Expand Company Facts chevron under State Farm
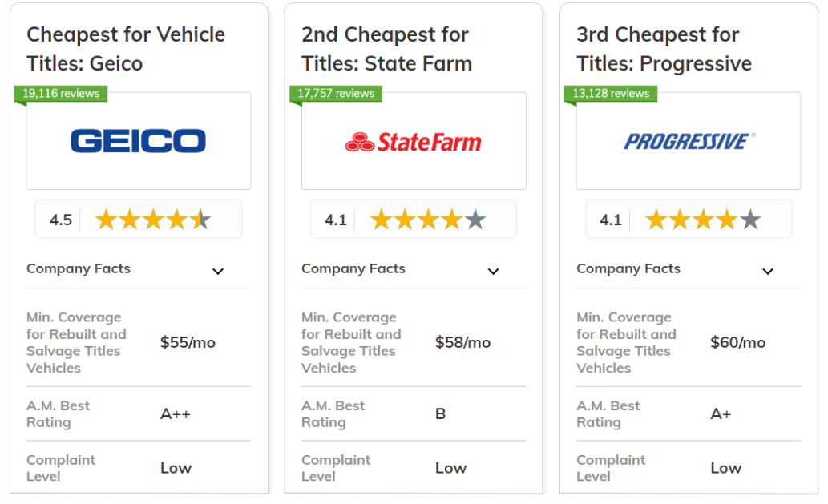Image resolution: width=828 pixels, height=504 pixels. pyautogui.click(x=493, y=272)
